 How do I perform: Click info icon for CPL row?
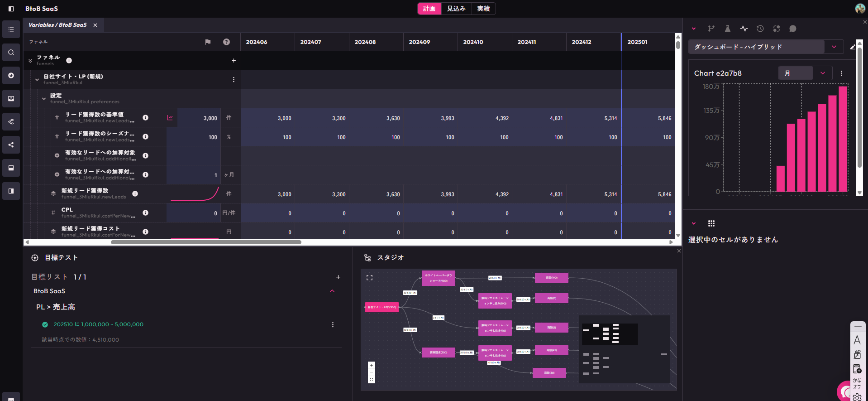coord(145,213)
